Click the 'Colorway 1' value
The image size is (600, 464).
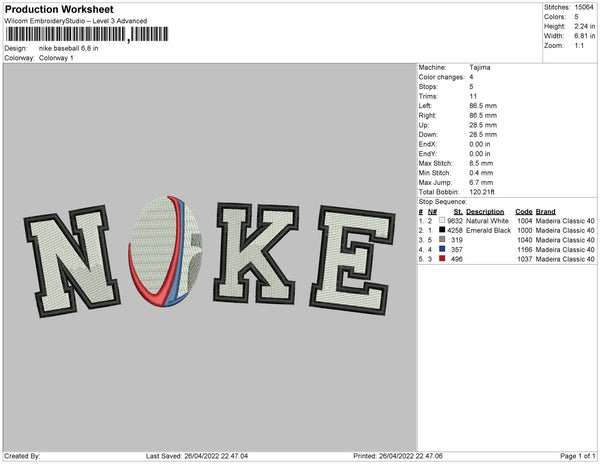(56, 58)
